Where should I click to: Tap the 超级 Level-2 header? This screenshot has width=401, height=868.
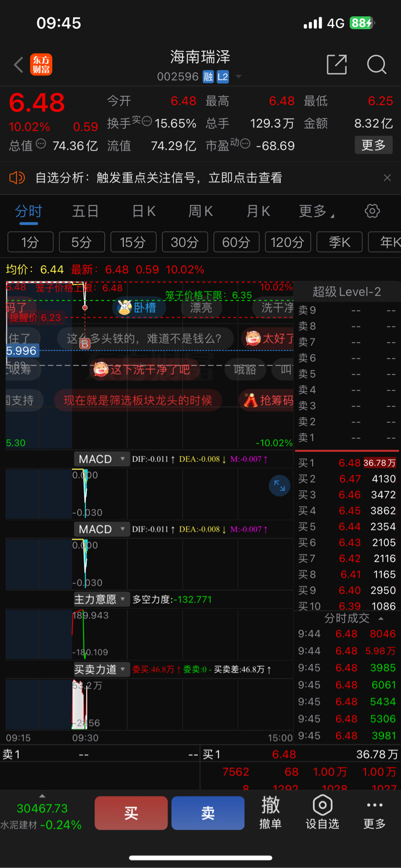[x=347, y=291]
